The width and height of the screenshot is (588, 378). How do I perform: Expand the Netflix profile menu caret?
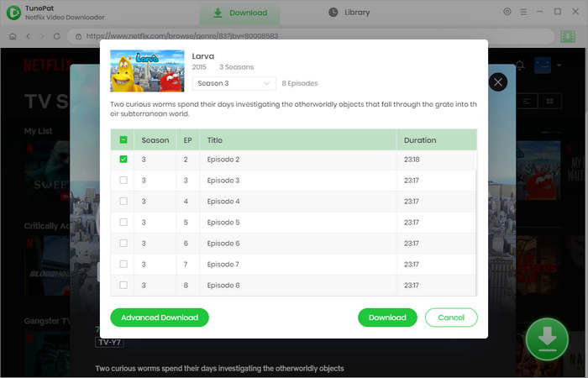coord(559,66)
